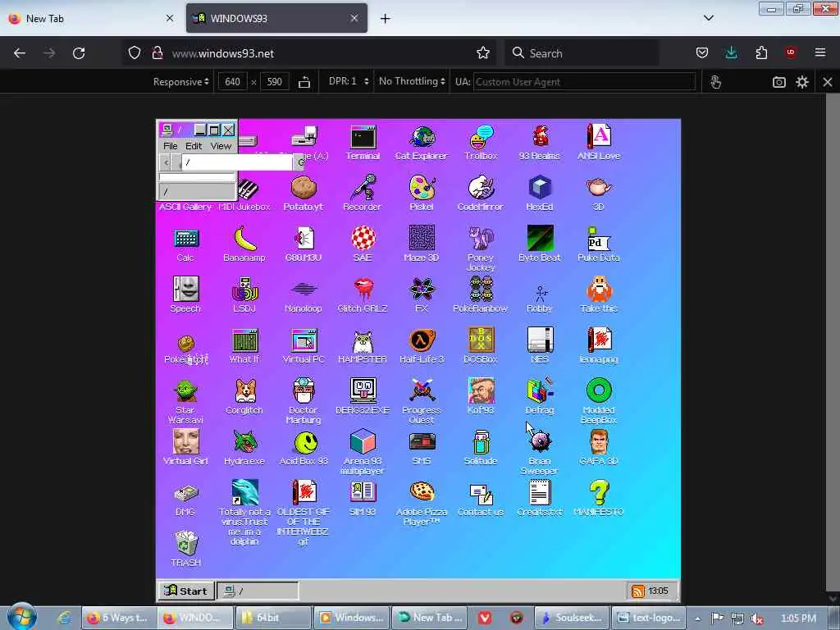This screenshot has height=630, width=840.
Task: Expand the list all tabs chevron
Action: pyautogui.click(x=708, y=18)
